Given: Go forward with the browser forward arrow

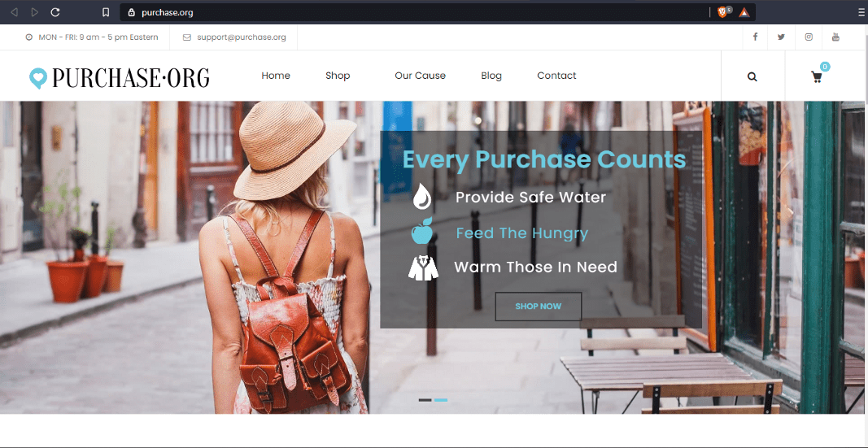Looking at the screenshot, I should point(34,12).
